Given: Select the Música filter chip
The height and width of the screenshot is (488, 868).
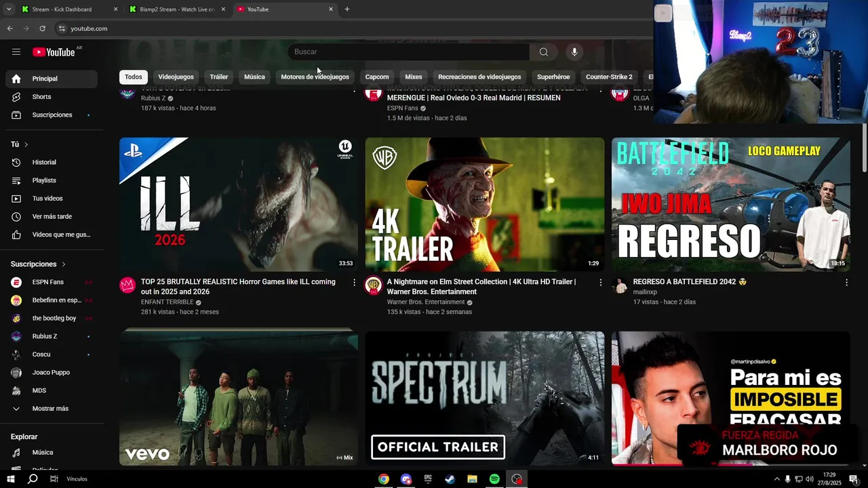Looking at the screenshot, I should 254,77.
